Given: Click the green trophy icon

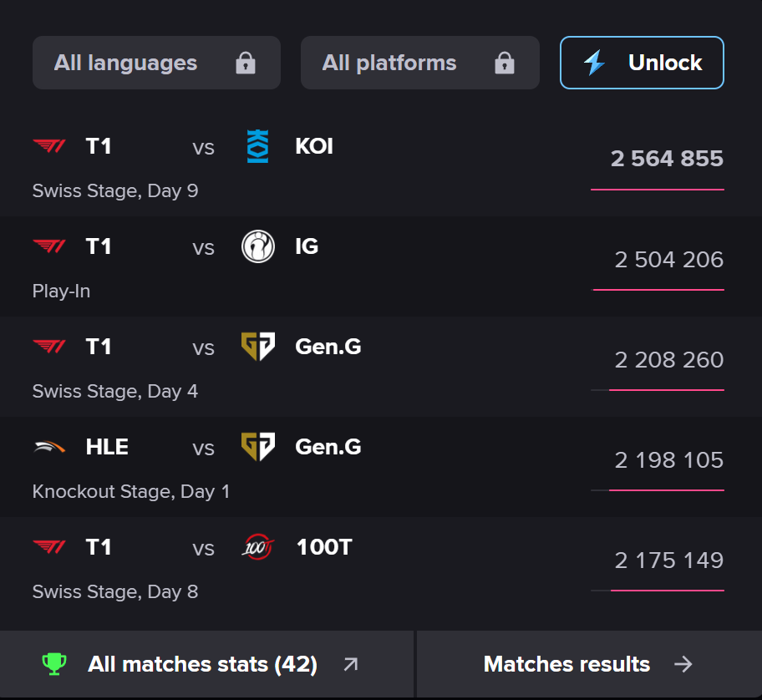Looking at the screenshot, I should pyautogui.click(x=54, y=664).
